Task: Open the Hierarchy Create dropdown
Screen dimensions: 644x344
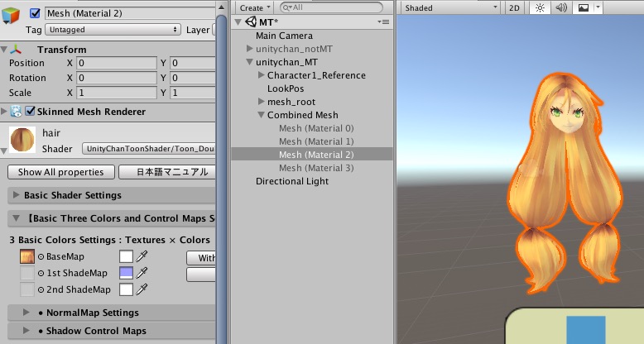Action: (x=255, y=7)
